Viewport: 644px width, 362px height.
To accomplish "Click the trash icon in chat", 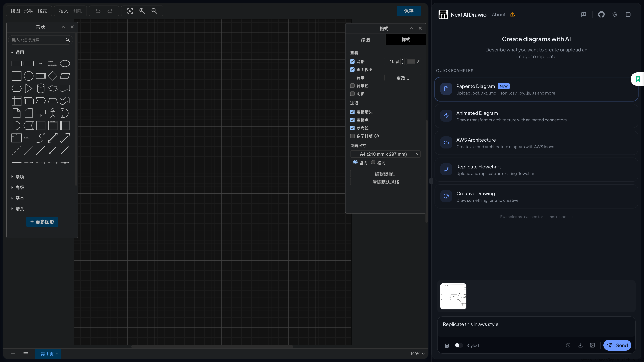I will [x=447, y=345].
